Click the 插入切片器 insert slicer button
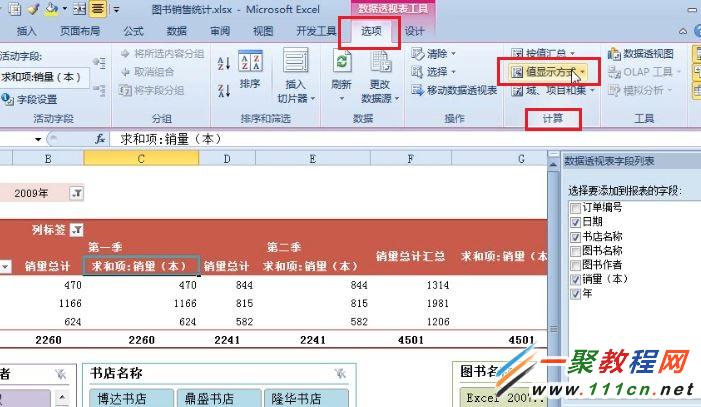Screen dimensions: 701x407 click(296, 75)
